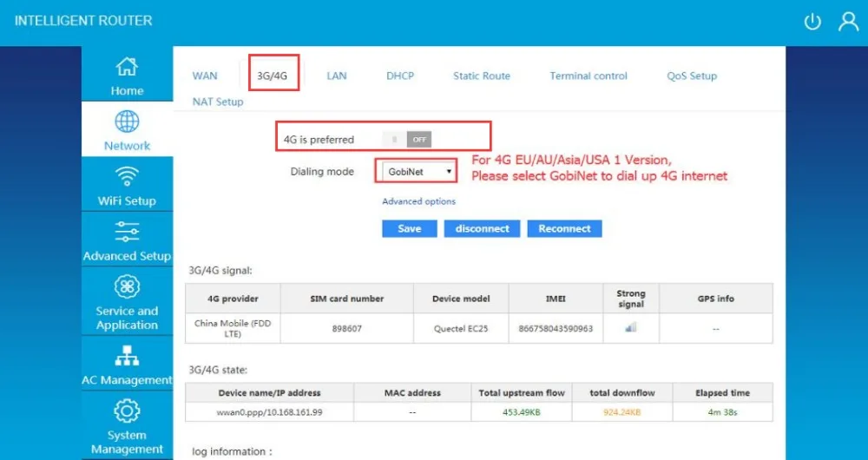Switch to the LAN tab
Image resolution: width=868 pixels, height=460 pixels.
pyautogui.click(x=337, y=76)
